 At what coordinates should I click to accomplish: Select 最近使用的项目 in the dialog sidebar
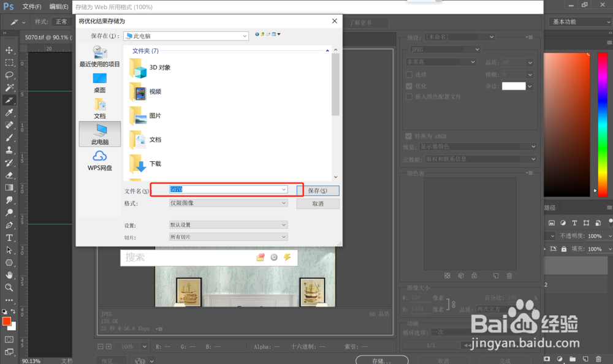[x=100, y=56]
